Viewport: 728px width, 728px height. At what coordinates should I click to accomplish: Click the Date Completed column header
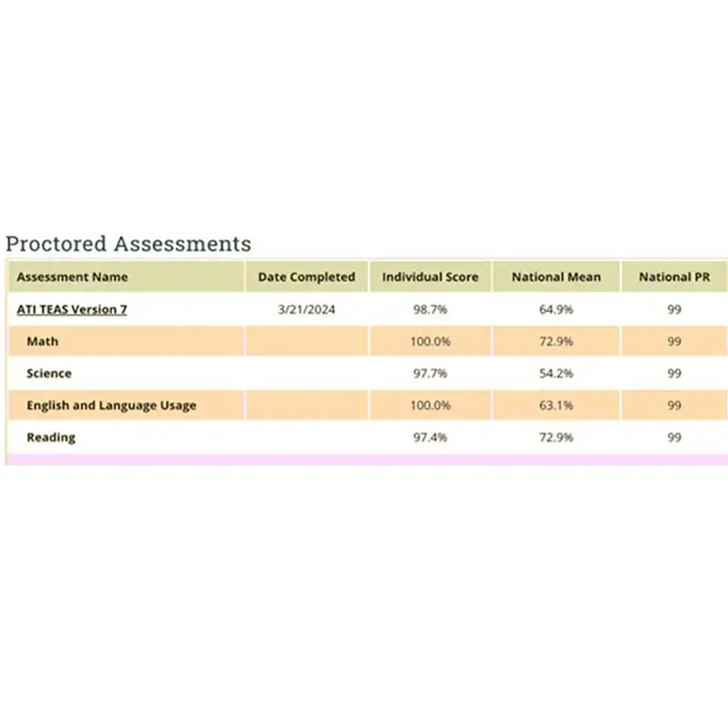pos(306,277)
